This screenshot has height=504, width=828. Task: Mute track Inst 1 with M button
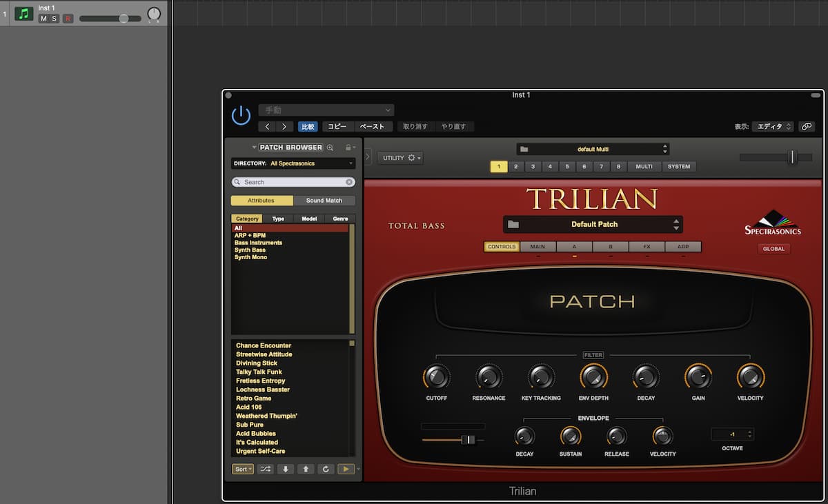pyautogui.click(x=43, y=19)
